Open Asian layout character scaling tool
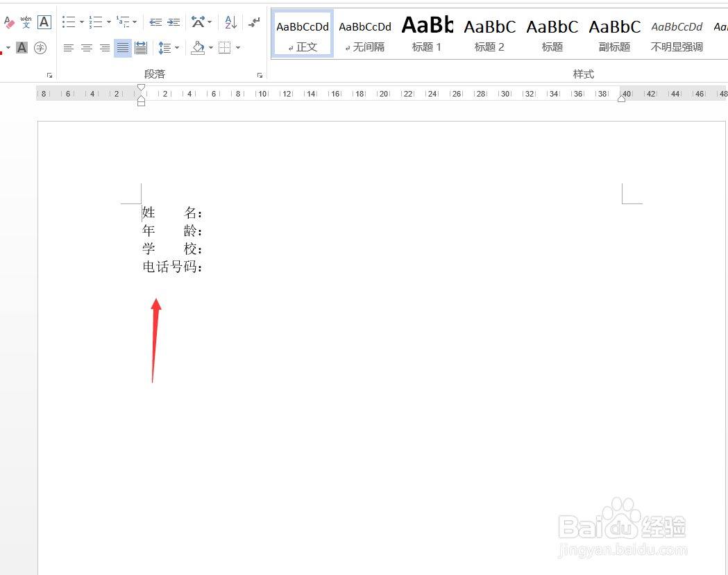The width and height of the screenshot is (728, 575). click(198, 22)
